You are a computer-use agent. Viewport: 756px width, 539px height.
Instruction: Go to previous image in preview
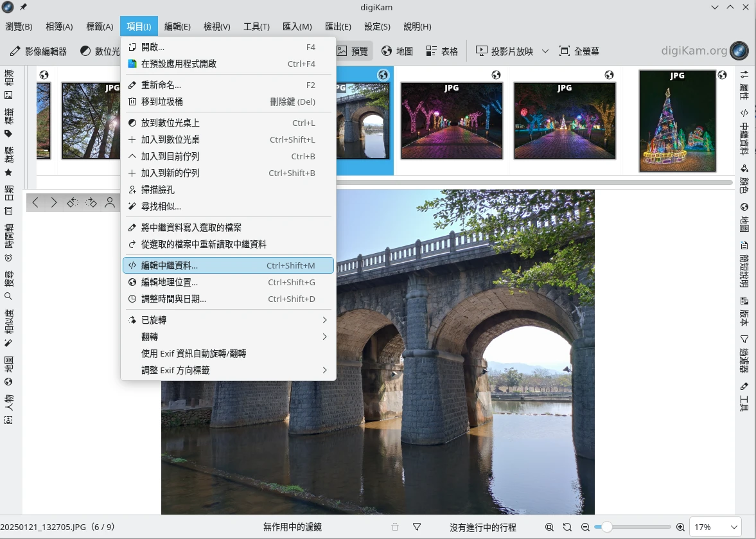tap(35, 203)
